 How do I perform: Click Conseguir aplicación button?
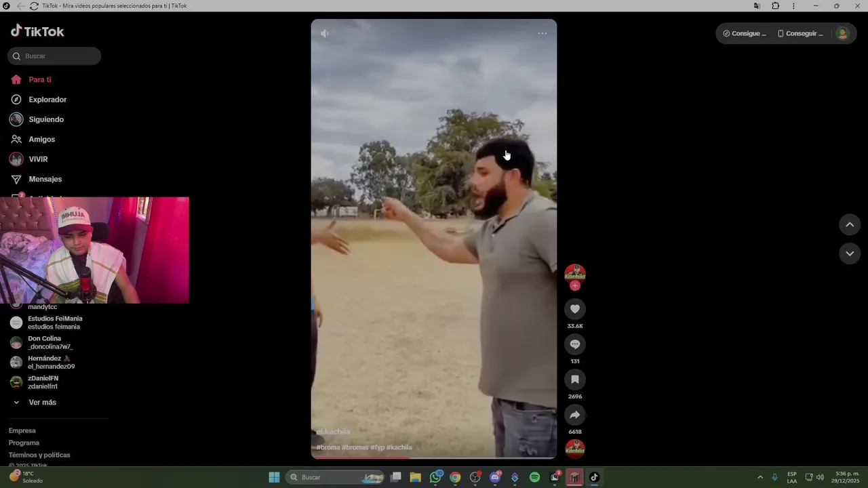800,33
